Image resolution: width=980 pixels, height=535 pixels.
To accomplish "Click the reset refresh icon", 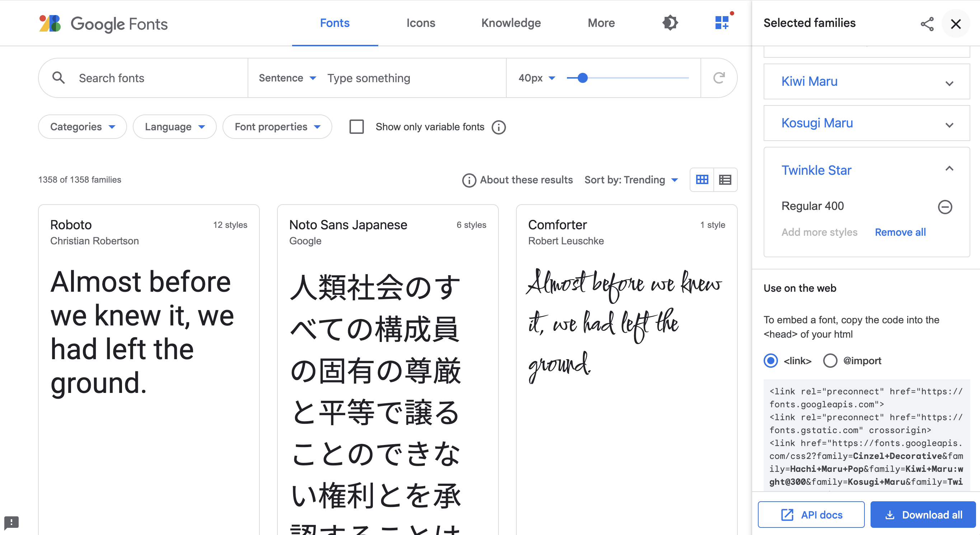I will click(x=719, y=78).
